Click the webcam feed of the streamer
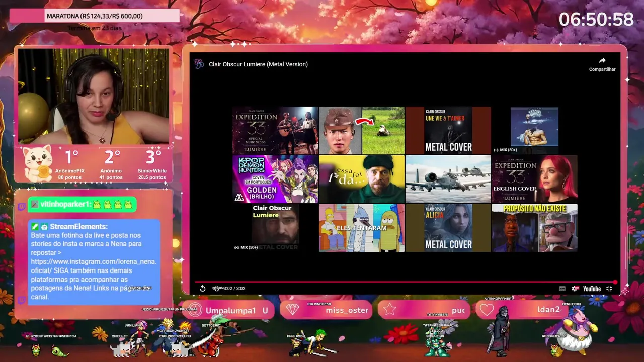 click(94, 96)
